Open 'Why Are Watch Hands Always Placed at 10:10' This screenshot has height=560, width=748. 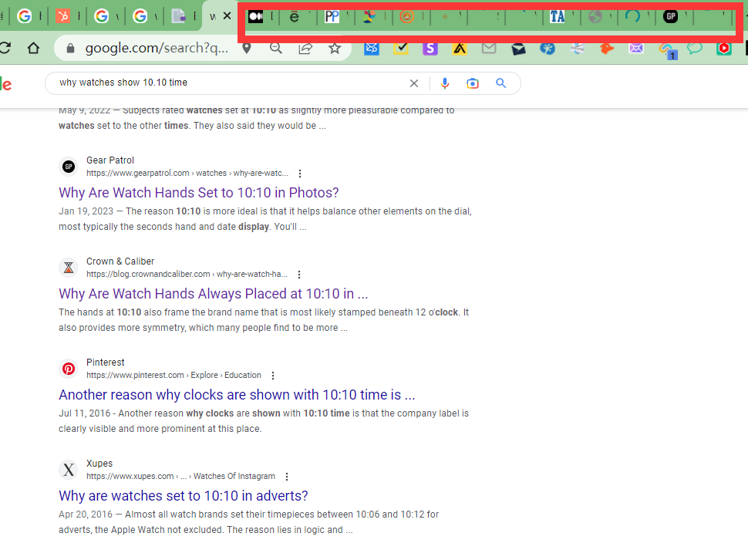214,294
